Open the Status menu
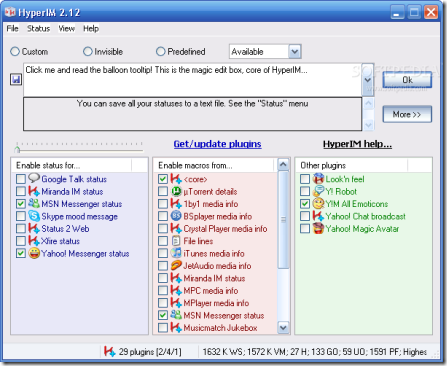The height and width of the screenshot is (366, 447). 38,29
